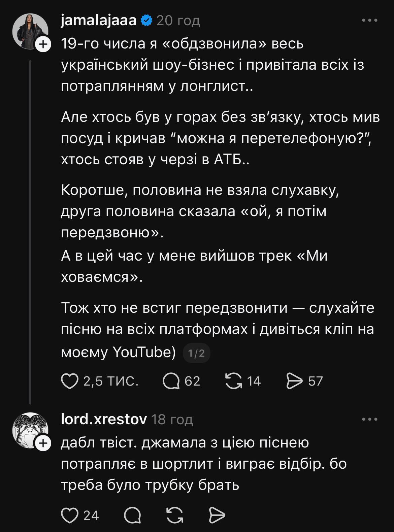394x532 pixels.
Task: Share the post using the send arrow icon
Action: tap(296, 381)
